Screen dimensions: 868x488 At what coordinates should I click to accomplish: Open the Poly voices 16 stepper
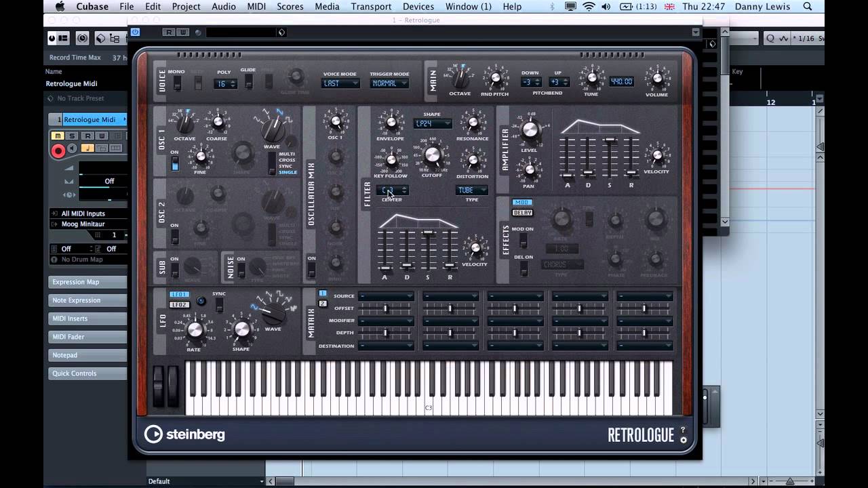point(225,84)
